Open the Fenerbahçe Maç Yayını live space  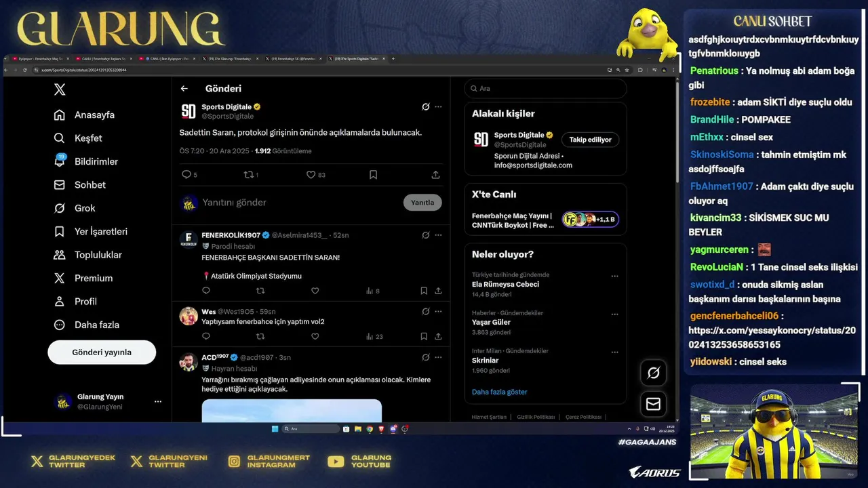point(545,220)
